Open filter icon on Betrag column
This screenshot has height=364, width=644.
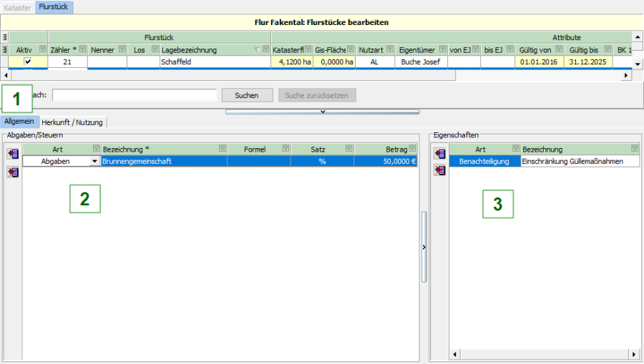(413, 149)
